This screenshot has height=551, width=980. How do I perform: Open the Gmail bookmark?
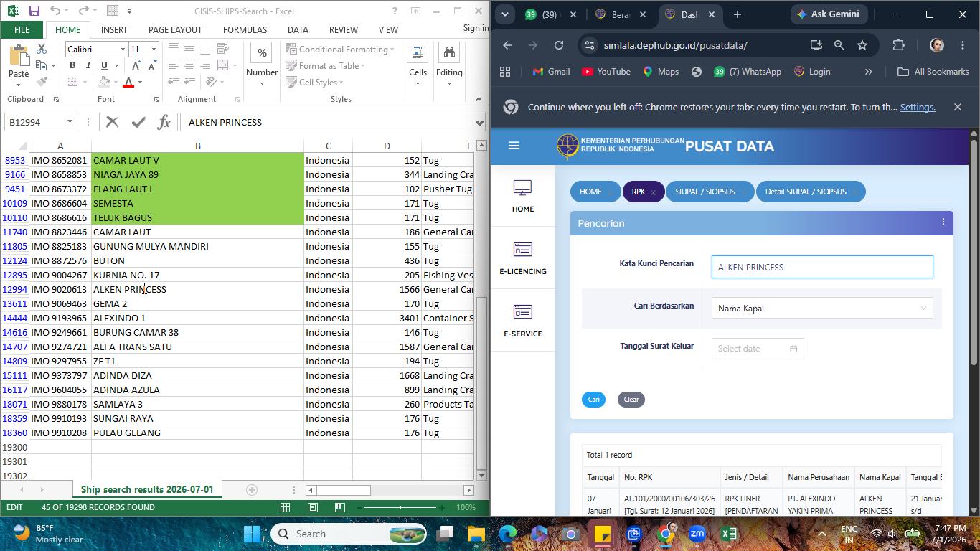552,72
